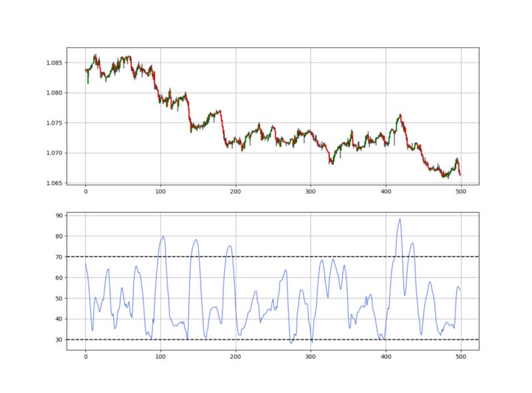Select the upper dashed 70 threshold line
The image size is (532, 393).
(x=266, y=256)
